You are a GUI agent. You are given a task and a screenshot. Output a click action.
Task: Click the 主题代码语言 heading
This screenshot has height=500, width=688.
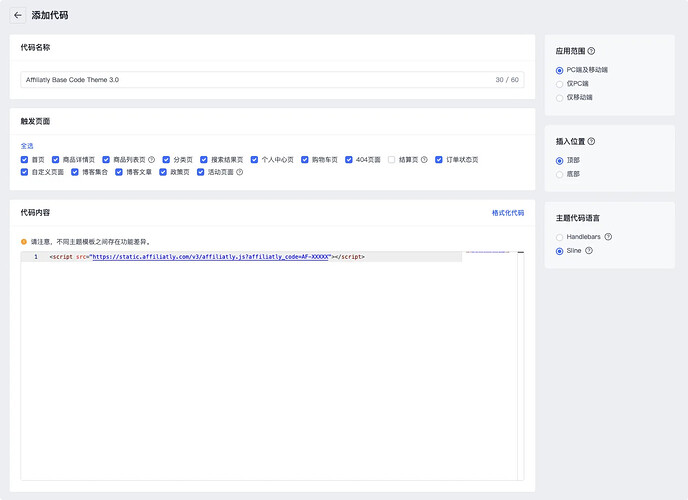[577, 218]
